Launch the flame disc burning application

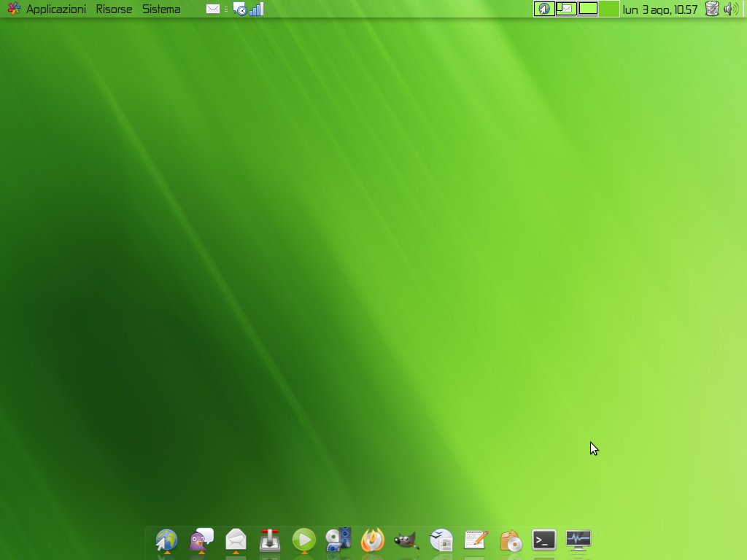tap(373, 540)
